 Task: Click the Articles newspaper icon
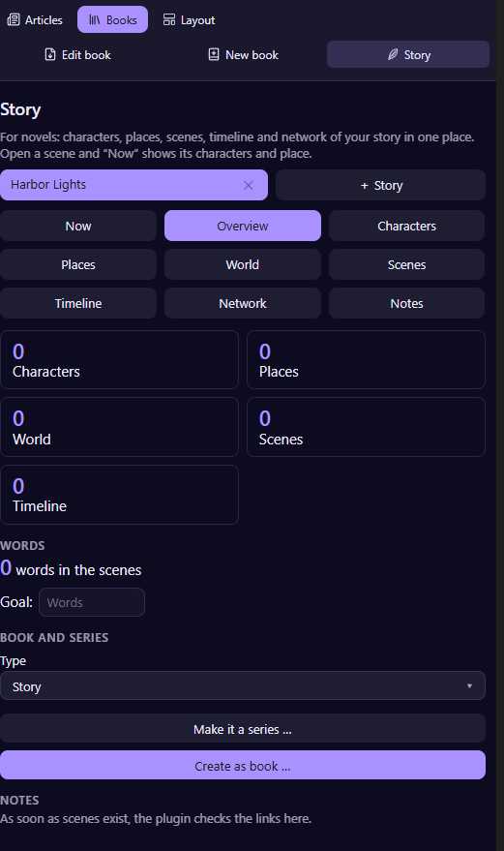point(13,20)
